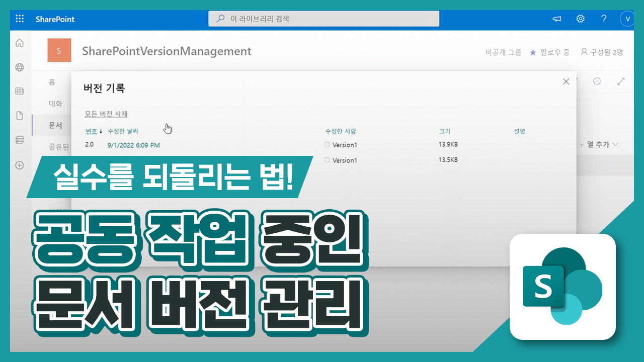Click the 모든 버전 삭제 link
Image resolution: width=644 pixels, height=362 pixels.
[106, 114]
